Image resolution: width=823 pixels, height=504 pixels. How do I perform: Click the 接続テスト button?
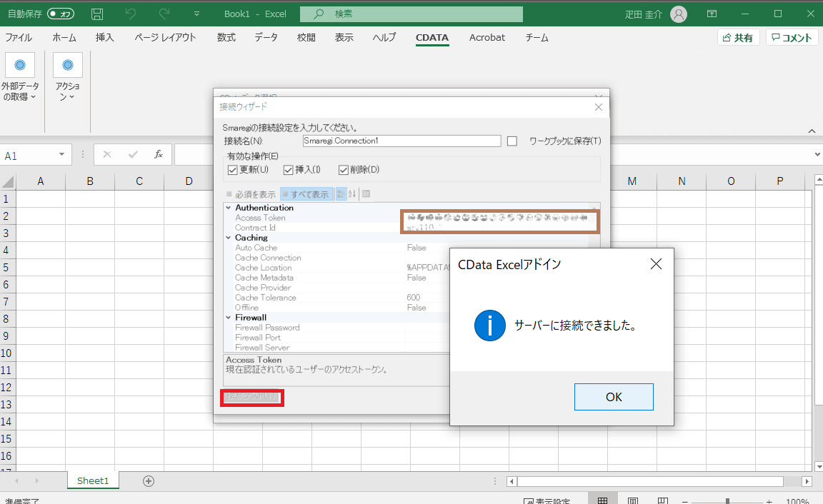(x=252, y=397)
